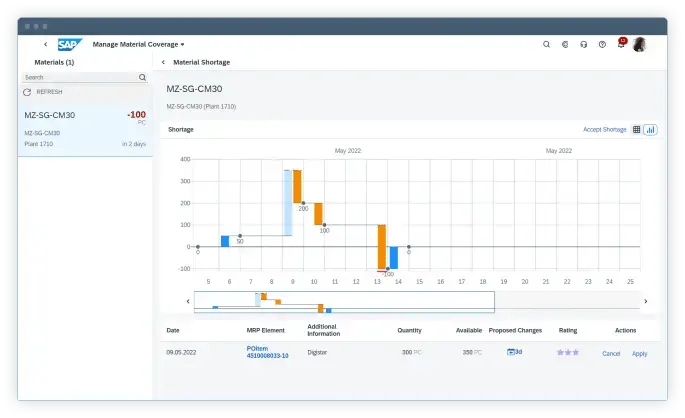685x418 pixels.
Task: Open notifications bell icon
Action: [x=621, y=43]
